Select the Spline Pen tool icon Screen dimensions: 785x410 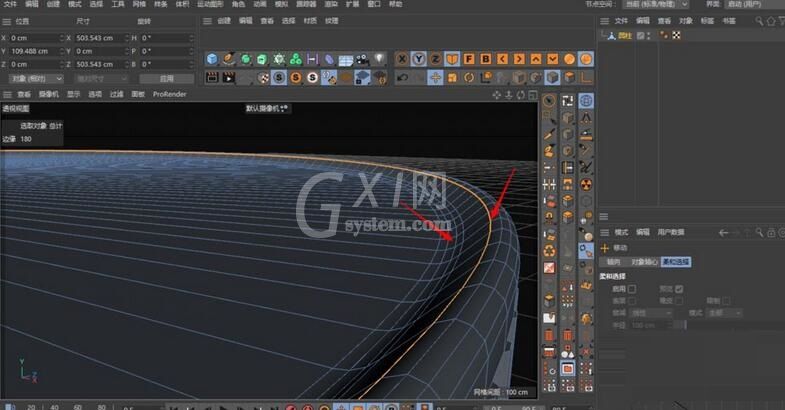coord(229,59)
